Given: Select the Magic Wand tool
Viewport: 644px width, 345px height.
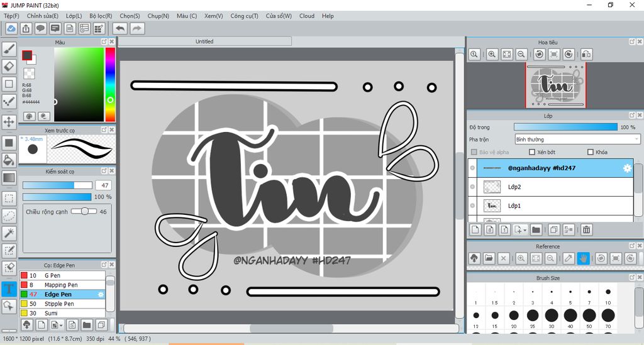Looking at the screenshot, I should (9, 233).
